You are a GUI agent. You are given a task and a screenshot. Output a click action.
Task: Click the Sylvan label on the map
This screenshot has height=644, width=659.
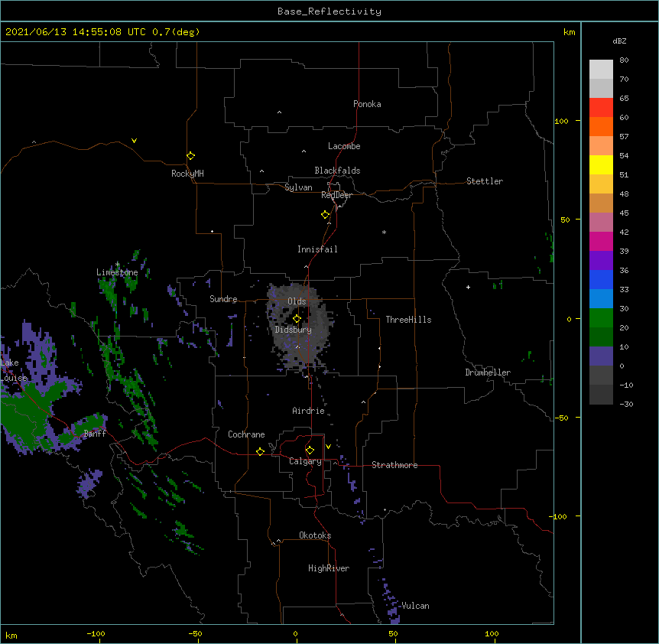click(298, 187)
